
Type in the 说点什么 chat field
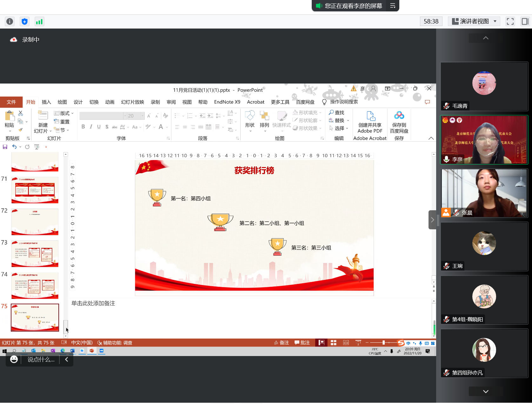click(x=41, y=359)
